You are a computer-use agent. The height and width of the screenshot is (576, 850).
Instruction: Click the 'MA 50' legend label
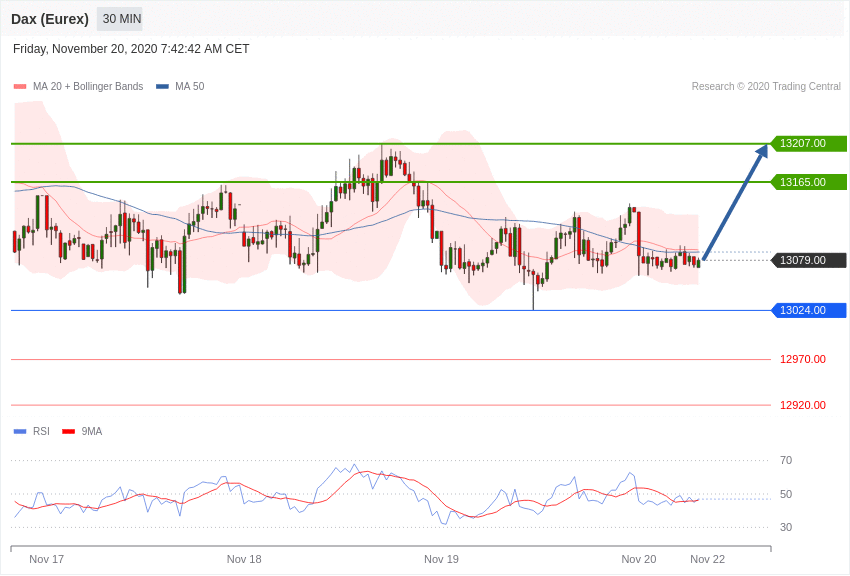point(190,87)
